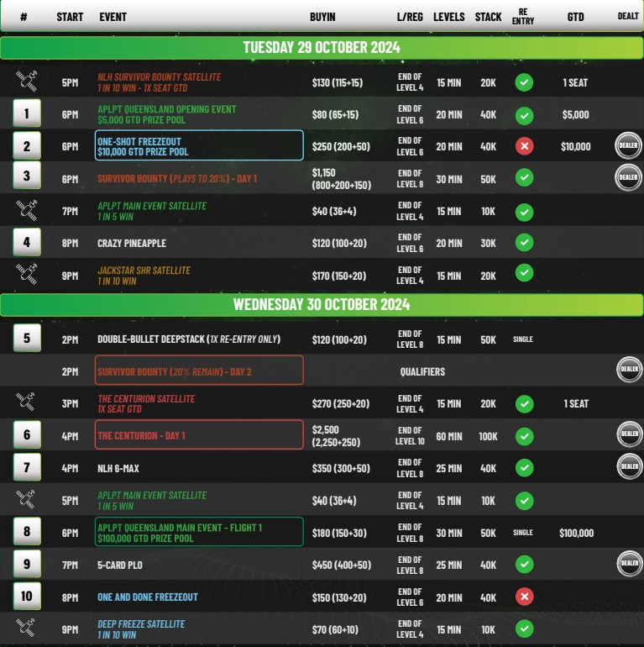Click the Dealer chip icon on The Centurion Day 1 row
The height and width of the screenshot is (647, 644).
(629, 434)
